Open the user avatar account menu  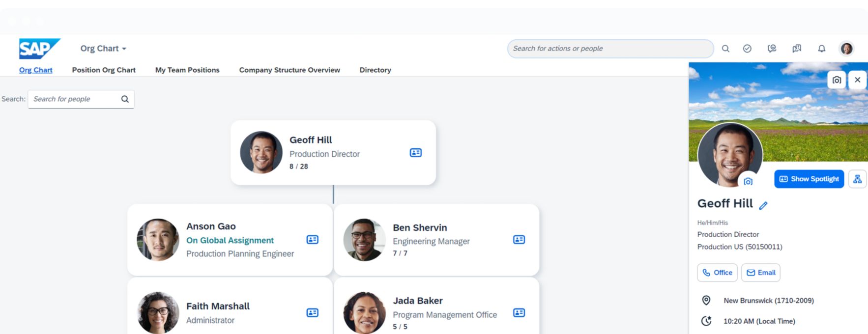[846, 49]
